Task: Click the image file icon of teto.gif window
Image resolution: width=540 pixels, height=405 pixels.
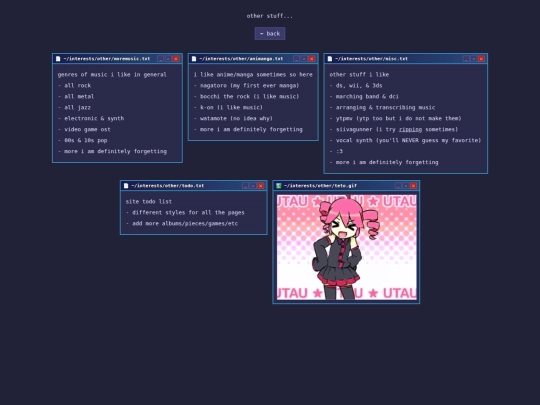Action: 279,186
